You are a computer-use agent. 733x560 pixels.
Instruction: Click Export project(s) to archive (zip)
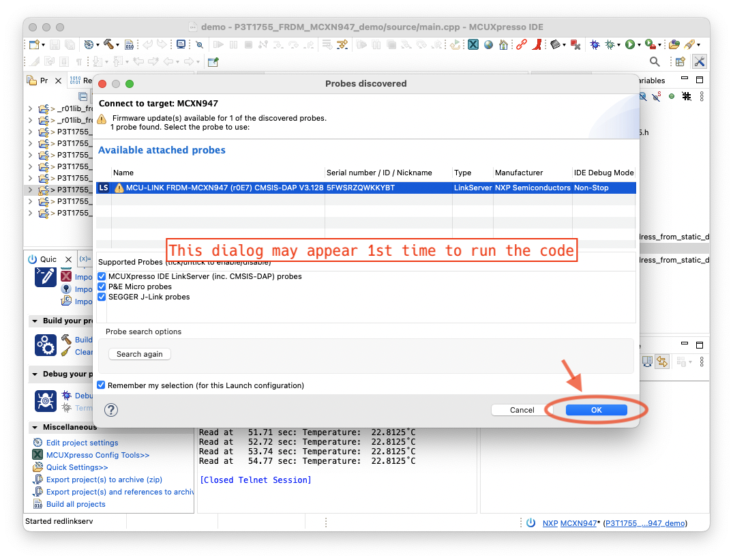pyautogui.click(x=104, y=480)
